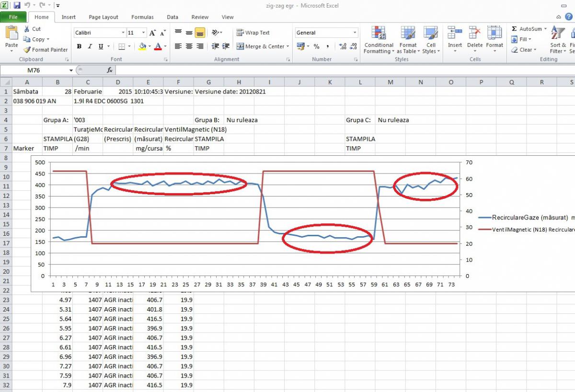This screenshot has width=575, height=392.
Task: Switch to the Page Layout tab
Action: pyautogui.click(x=103, y=17)
